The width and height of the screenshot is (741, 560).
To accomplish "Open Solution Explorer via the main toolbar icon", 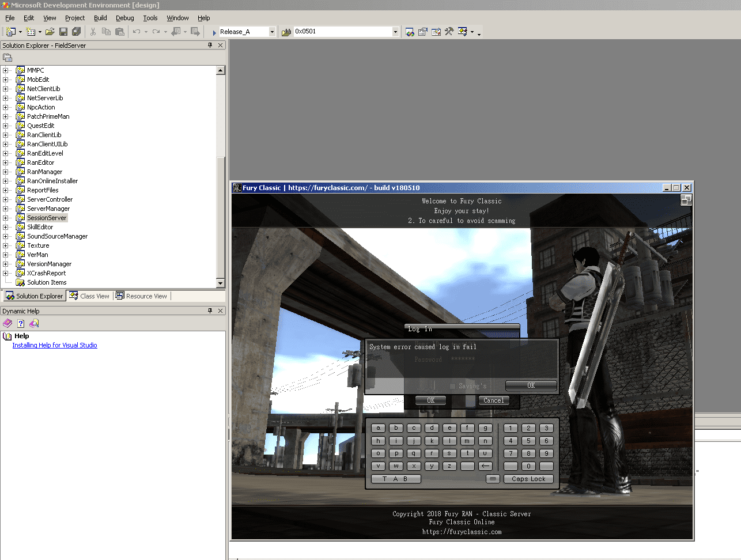I will [x=410, y=32].
